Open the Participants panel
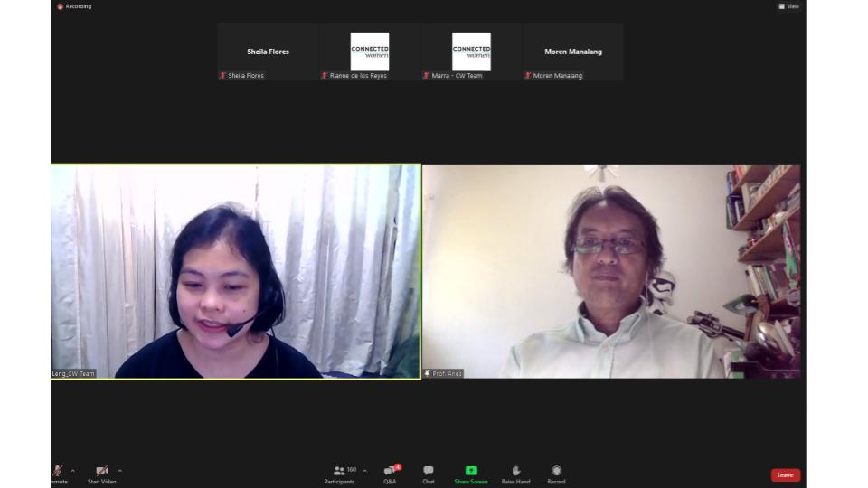The width and height of the screenshot is (868, 488). 339,474
